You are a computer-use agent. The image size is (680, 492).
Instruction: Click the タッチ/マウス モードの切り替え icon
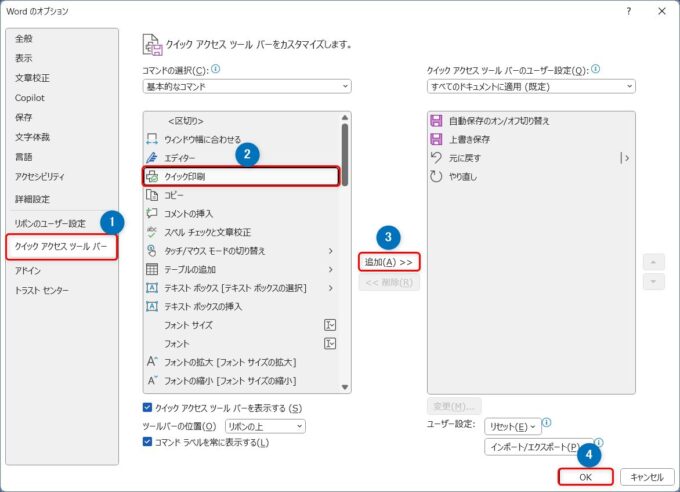click(152, 251)
